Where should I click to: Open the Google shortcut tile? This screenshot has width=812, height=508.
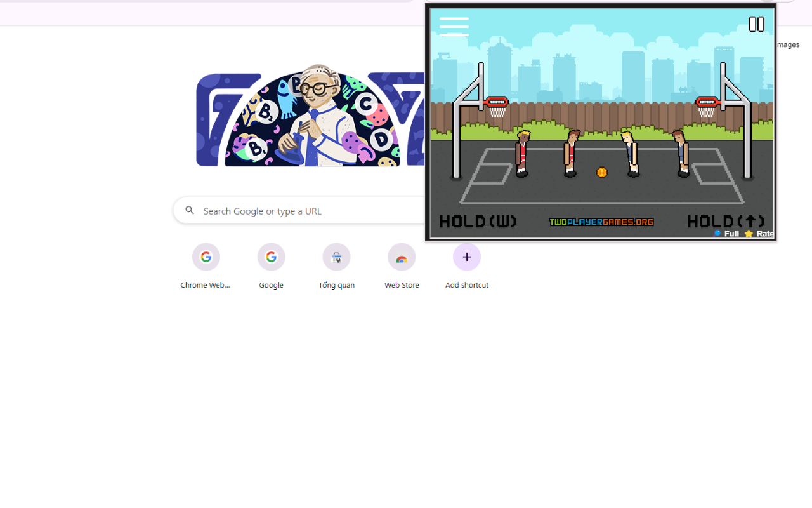coord(271,267)
